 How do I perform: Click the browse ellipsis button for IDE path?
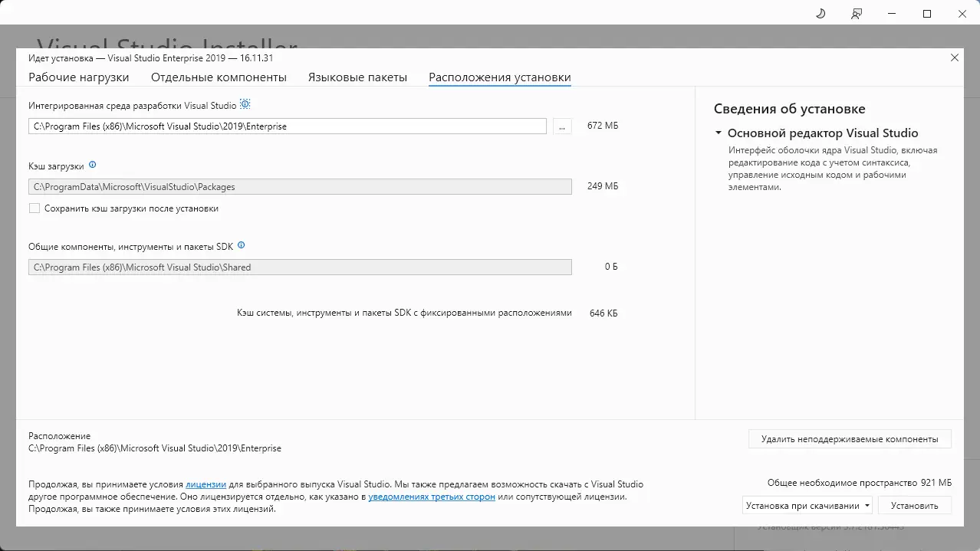tap(562, 126)
